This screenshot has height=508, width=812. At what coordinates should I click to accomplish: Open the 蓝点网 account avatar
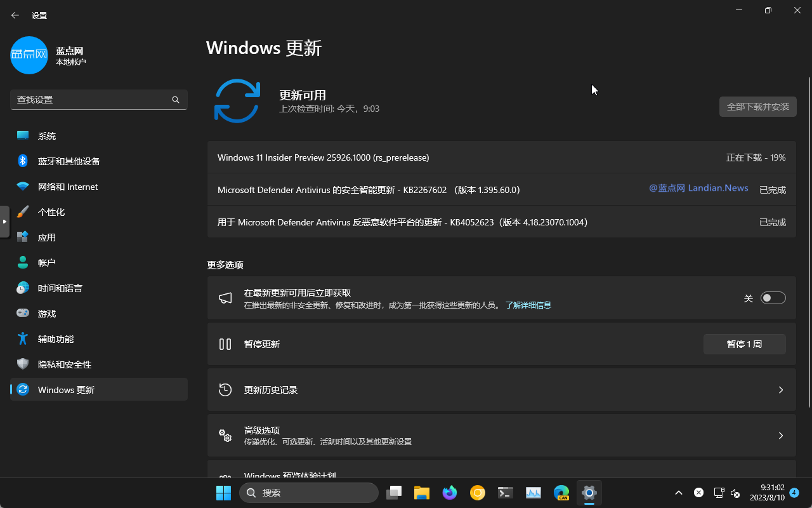click(29, 55)
